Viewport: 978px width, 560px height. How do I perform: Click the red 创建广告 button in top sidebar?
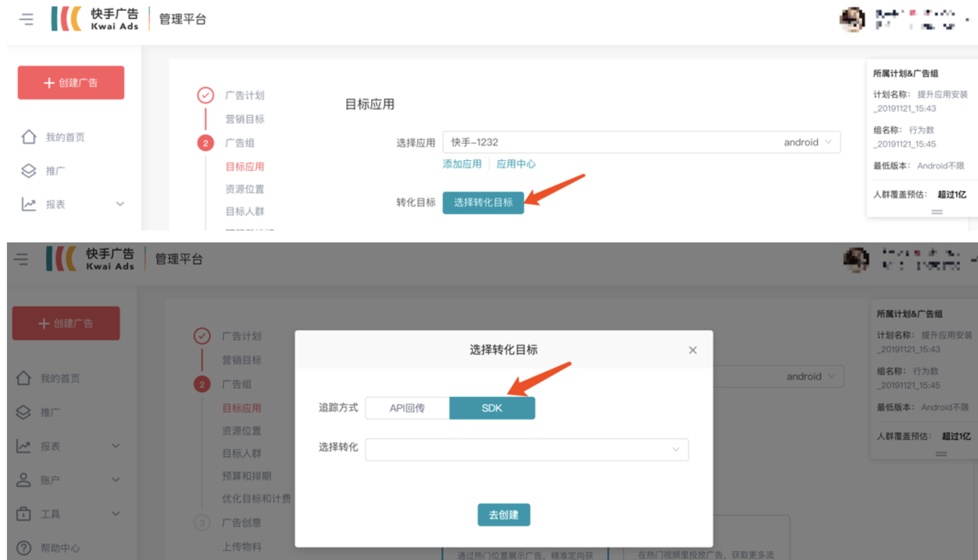click(x=71, y=83)
